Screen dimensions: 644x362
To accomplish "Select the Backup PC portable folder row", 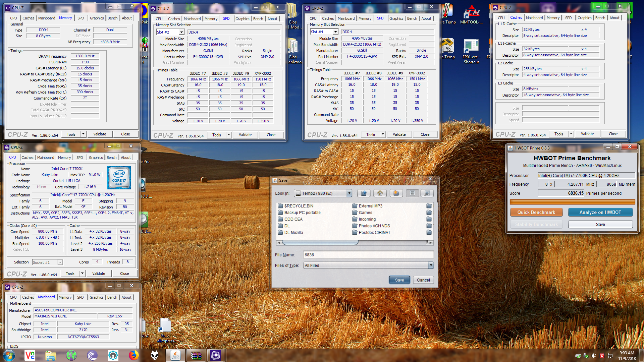I will 299,213.
